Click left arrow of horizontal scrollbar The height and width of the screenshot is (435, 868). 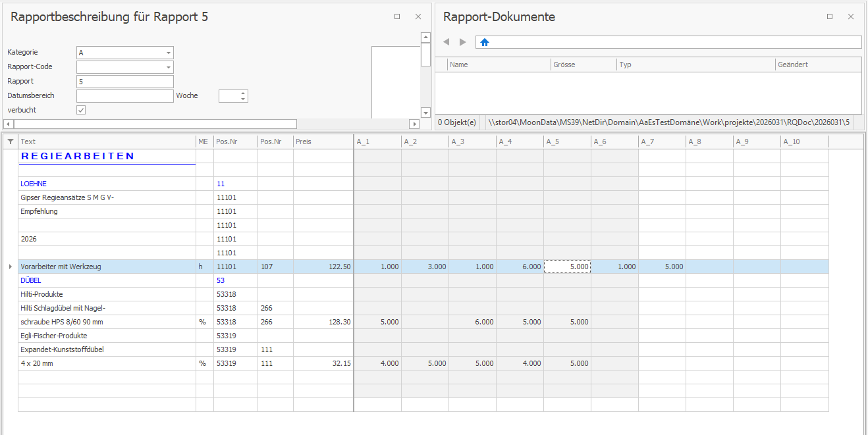pos(8,124)
